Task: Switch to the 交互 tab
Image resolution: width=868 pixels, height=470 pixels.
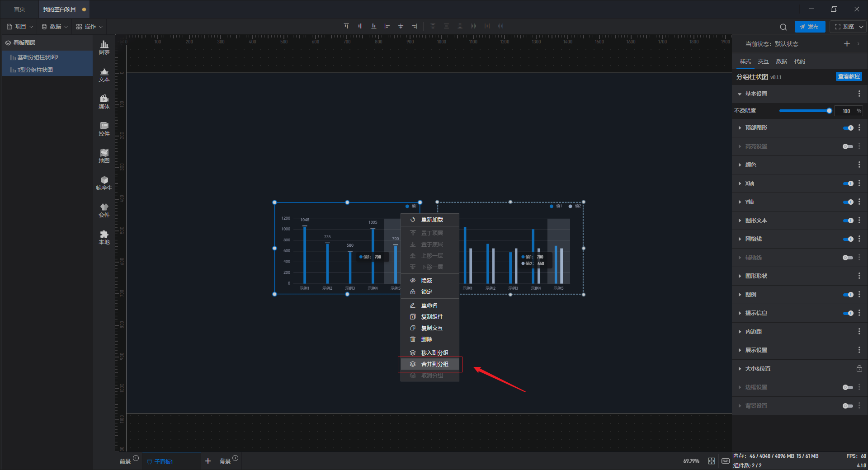Action: coord(763,61)
